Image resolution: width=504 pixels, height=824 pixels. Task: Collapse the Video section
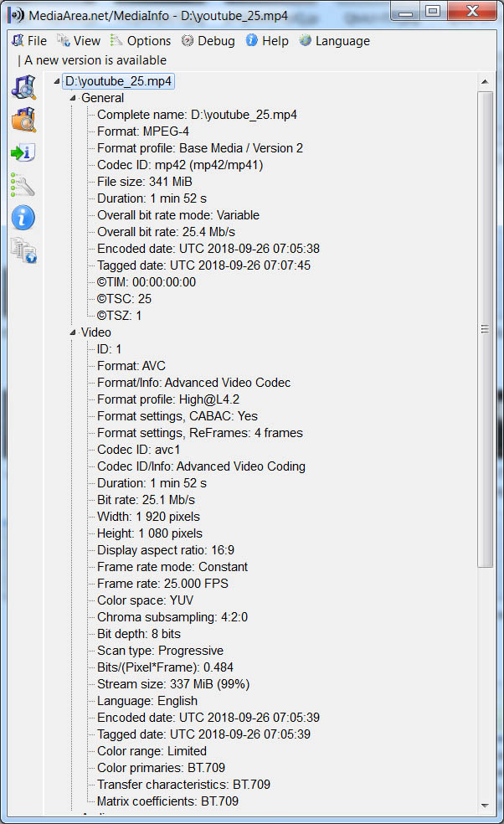[73, 332]
